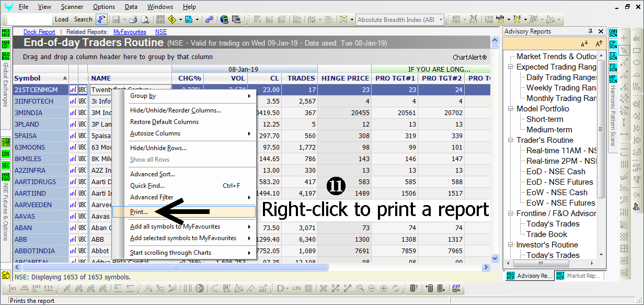Image resolution: width=644 pixels, height=305 pixels.
Task: Pin the Advisory Reports panel
Action: click(x=591, y=31)
